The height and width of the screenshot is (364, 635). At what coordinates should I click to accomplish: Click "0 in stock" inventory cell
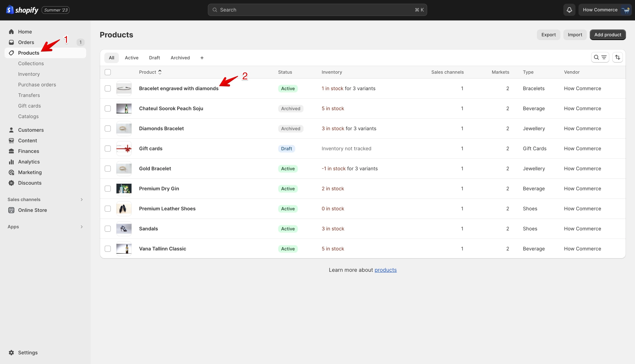point(333,209)
